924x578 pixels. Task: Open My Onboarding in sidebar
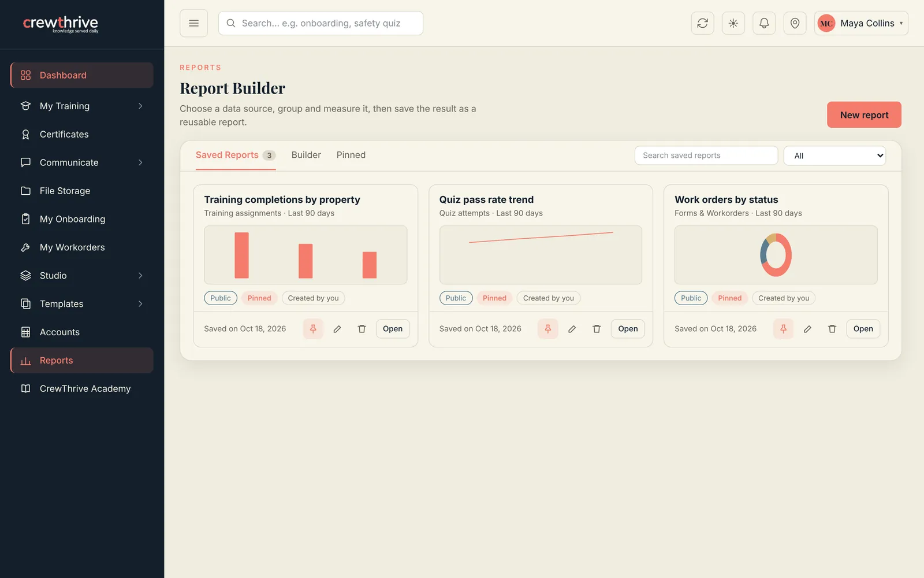pos(82,219)
